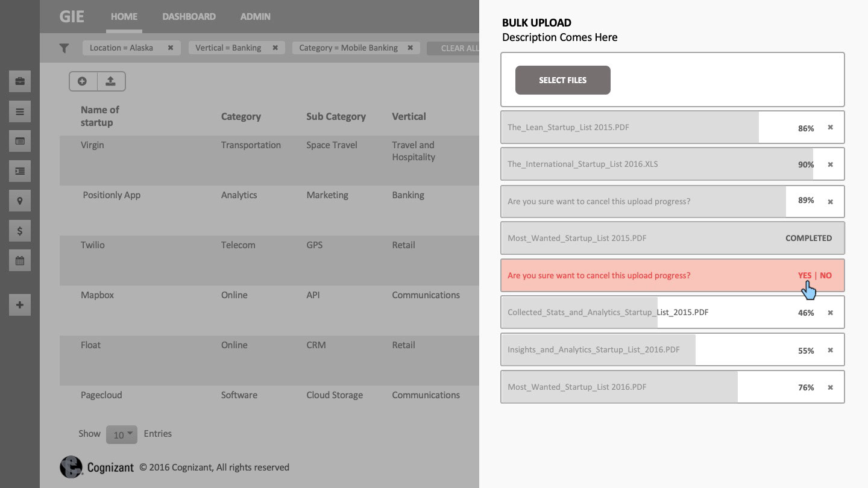Click the dollar sign sidebar icon

[x=20, y=231]
